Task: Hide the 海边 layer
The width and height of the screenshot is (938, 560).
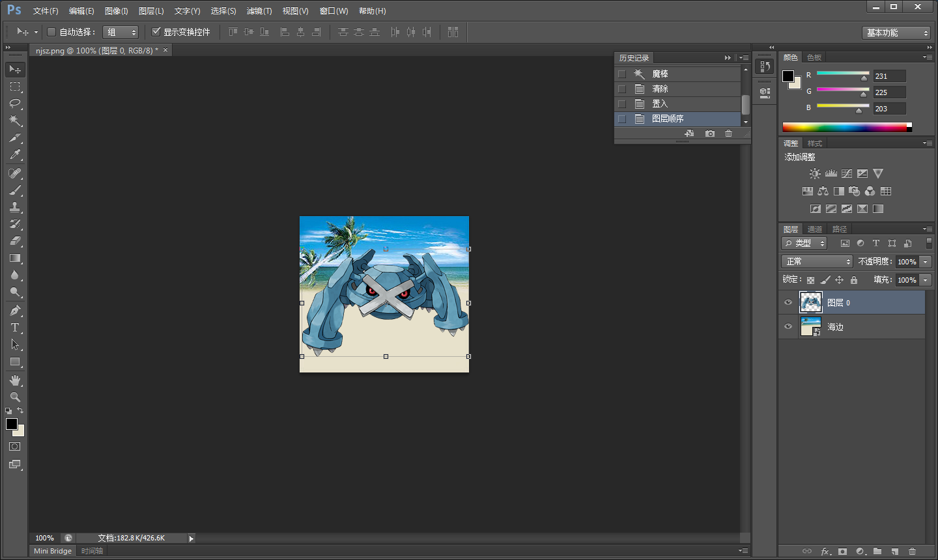Action: (x=788, y=326)
